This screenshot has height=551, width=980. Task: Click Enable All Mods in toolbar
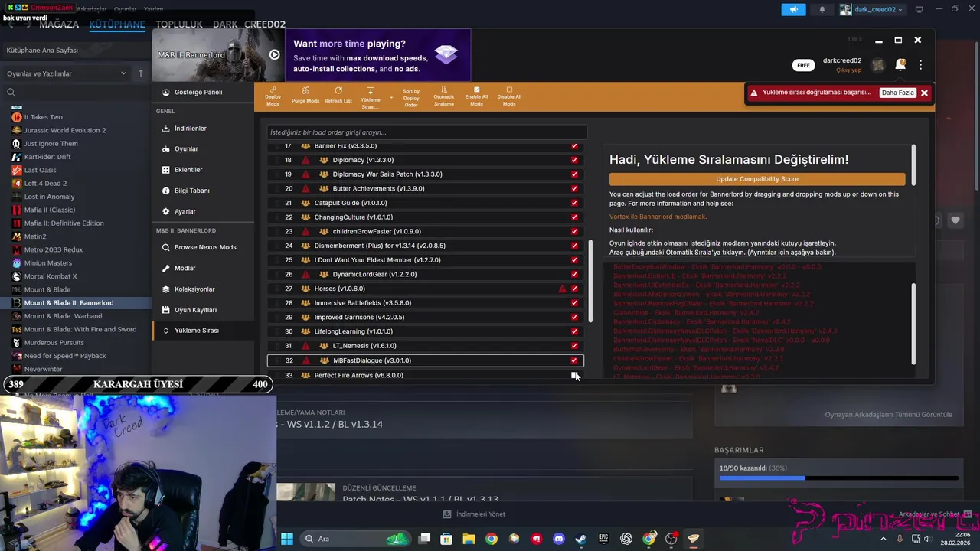pyautogui.click(x=476, y=96)
